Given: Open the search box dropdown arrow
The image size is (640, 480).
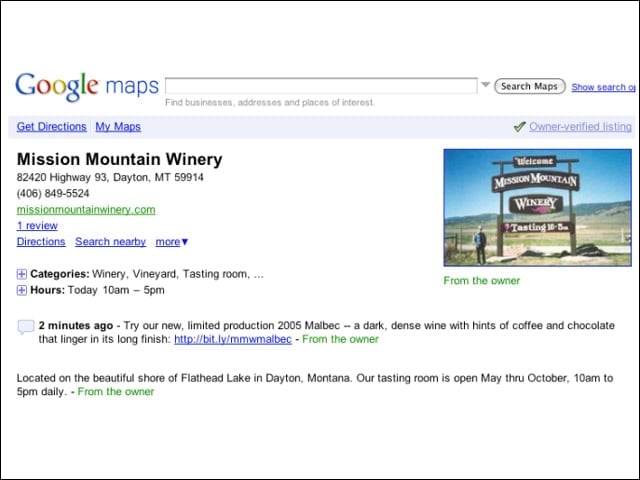Looking at the screenshot, I should pyautogui.click(x=485, y=85).
